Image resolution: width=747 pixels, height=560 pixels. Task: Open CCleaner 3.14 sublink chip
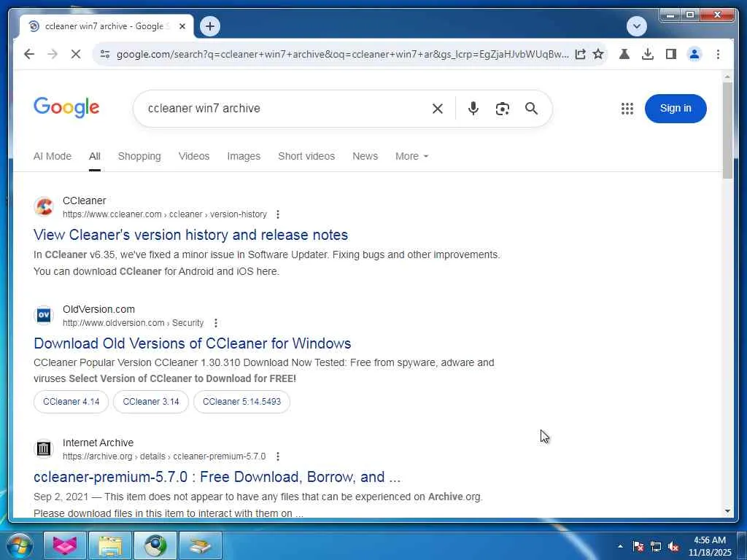tap(151, 402)
